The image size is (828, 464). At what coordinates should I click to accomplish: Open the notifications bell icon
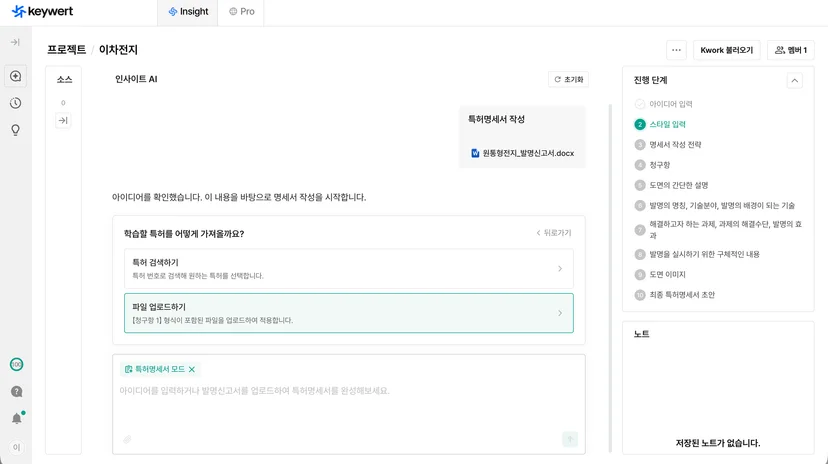(x=17, y=418)
